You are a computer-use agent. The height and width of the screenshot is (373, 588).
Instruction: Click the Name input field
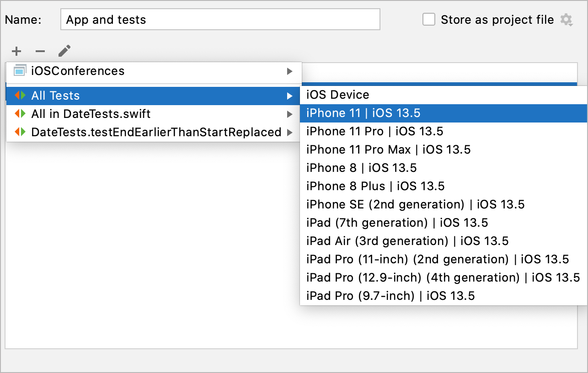pyautogui.click(x=220, y=20)
